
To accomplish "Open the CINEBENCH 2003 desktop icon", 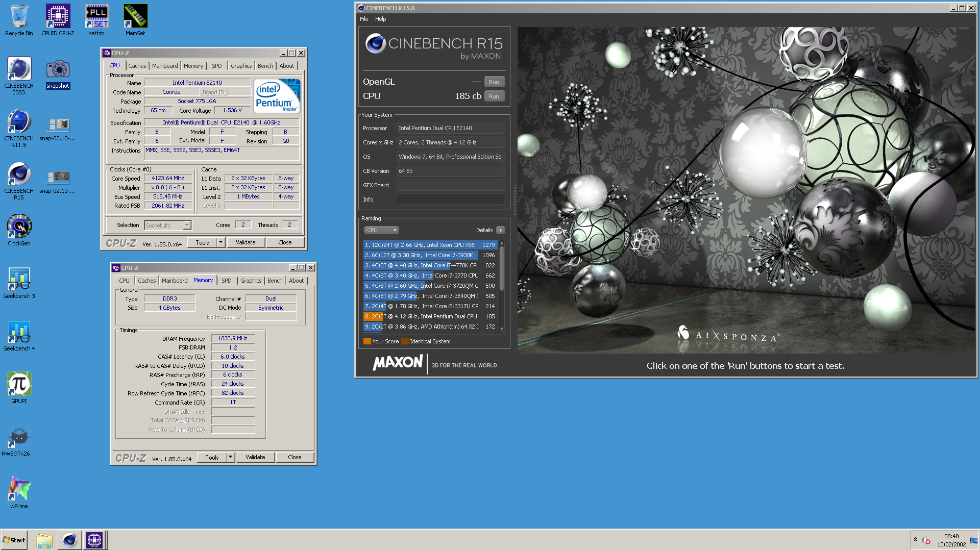I will coord(19,76).
